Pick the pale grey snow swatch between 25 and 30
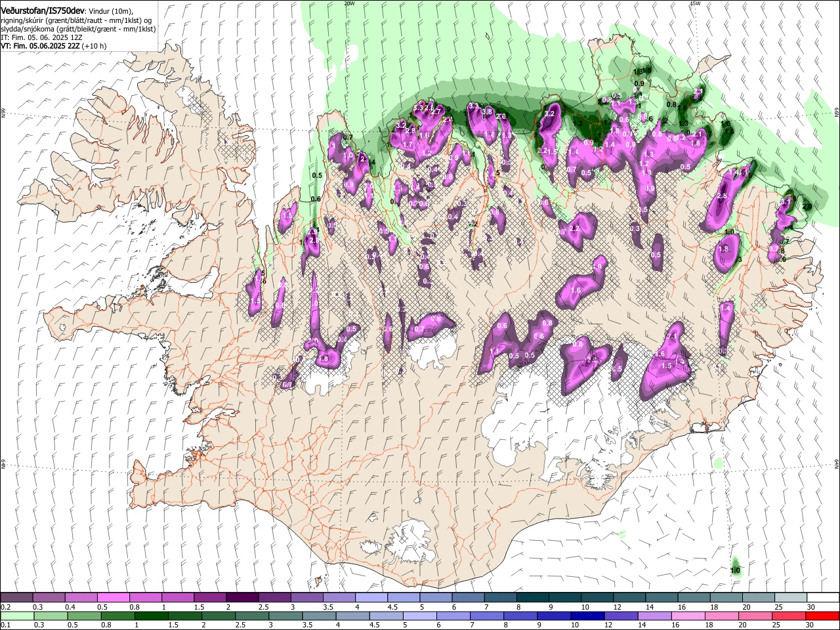840x630 pixels. click(x=790, y=598)
